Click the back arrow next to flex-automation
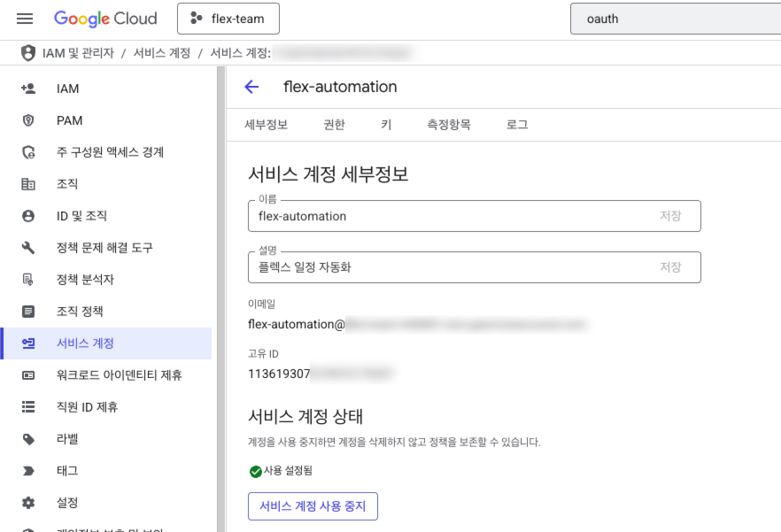The image size is (781, 532). pos(251,87)
